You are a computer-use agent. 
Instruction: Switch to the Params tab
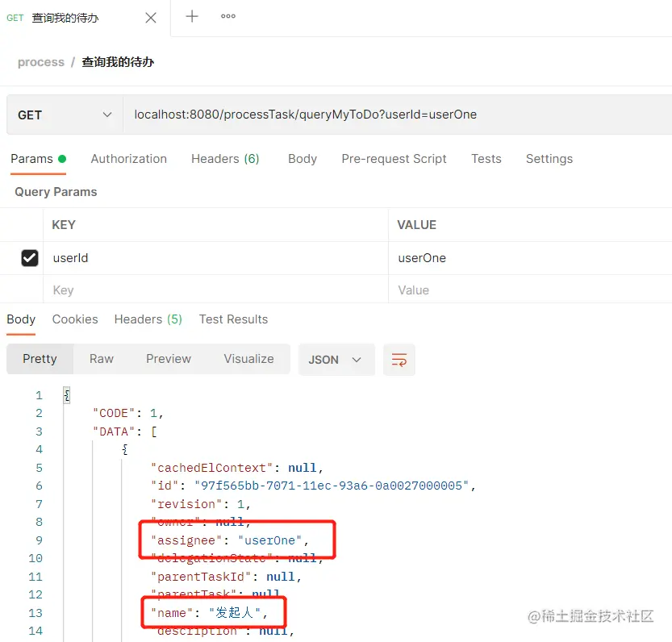coord(38,159)
